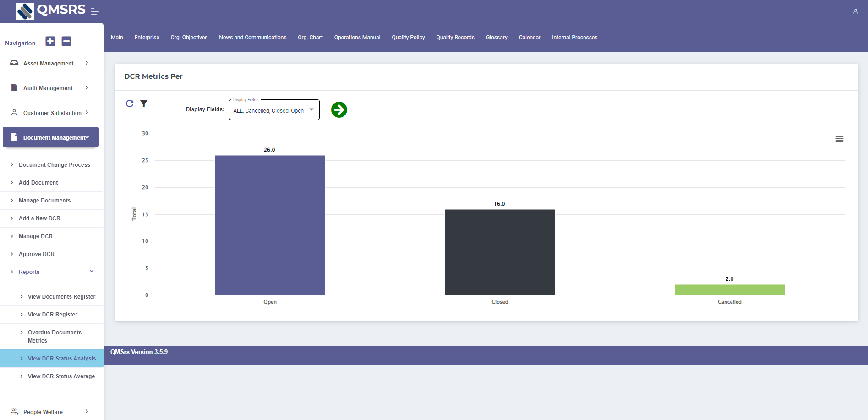Open the Operations Manual menu item
Viewport: 868px width, 420px height.
357,37
